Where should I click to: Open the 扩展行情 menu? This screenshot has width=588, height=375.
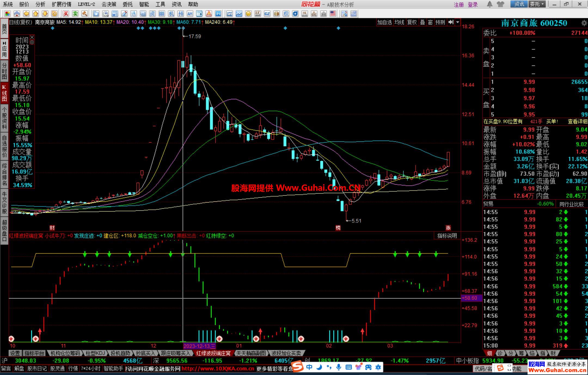pos(62,4)
